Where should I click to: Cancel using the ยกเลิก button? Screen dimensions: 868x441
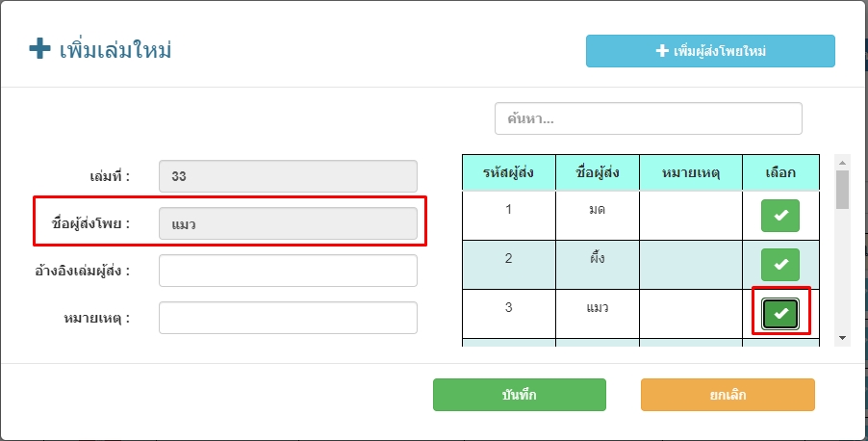pyautogui.click(x=728, y=395)
